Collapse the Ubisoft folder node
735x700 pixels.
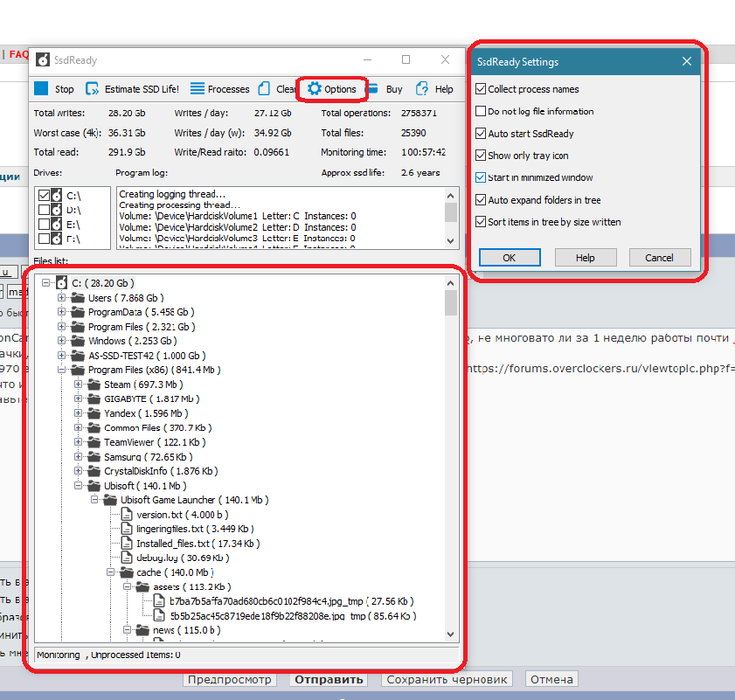pos(78,485)
